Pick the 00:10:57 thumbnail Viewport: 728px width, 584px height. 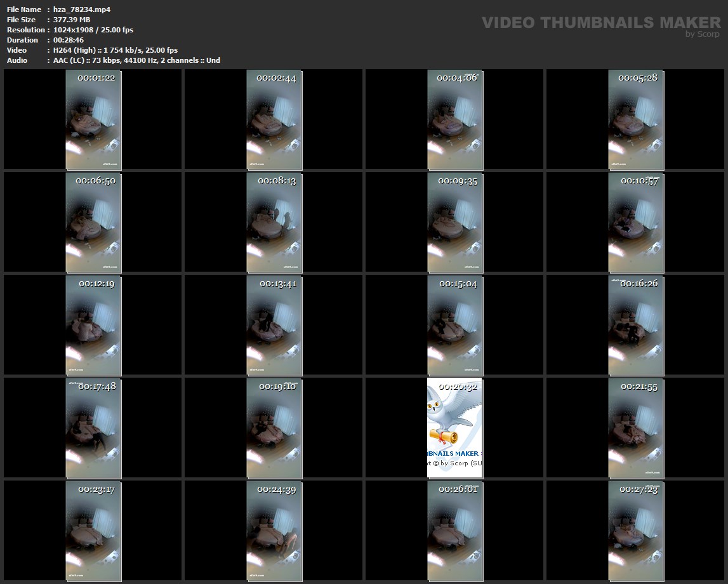coord(636,223)
